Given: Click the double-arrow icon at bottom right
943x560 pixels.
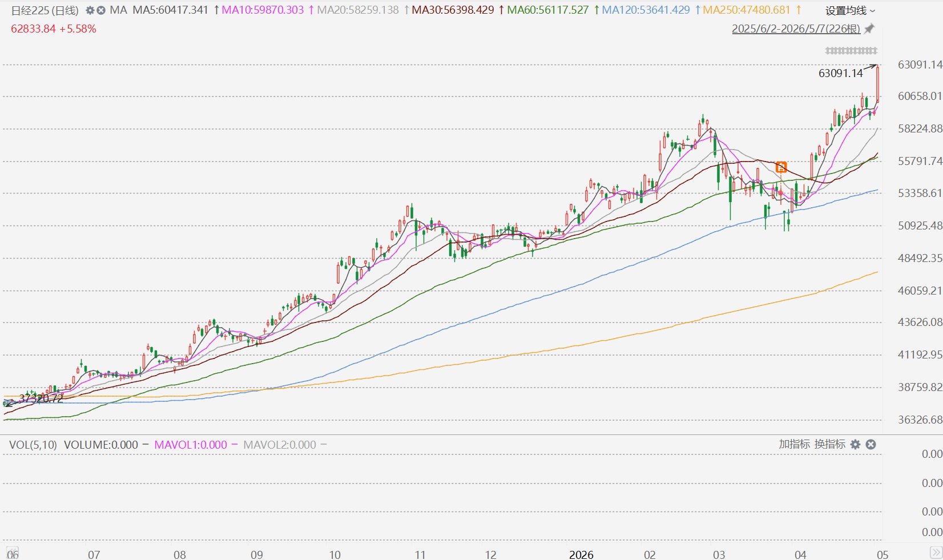Looking at the screenshot, I should pos(936,553).
